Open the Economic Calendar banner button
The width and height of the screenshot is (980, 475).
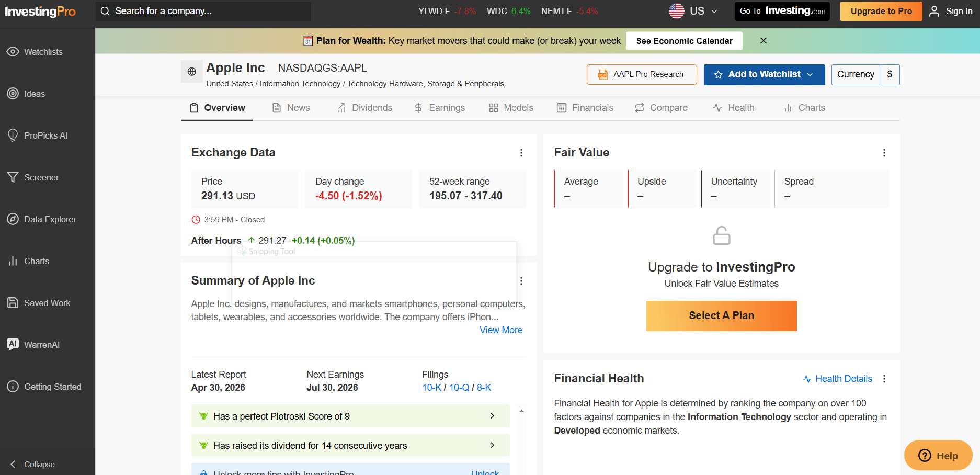[x=684, y=41]
